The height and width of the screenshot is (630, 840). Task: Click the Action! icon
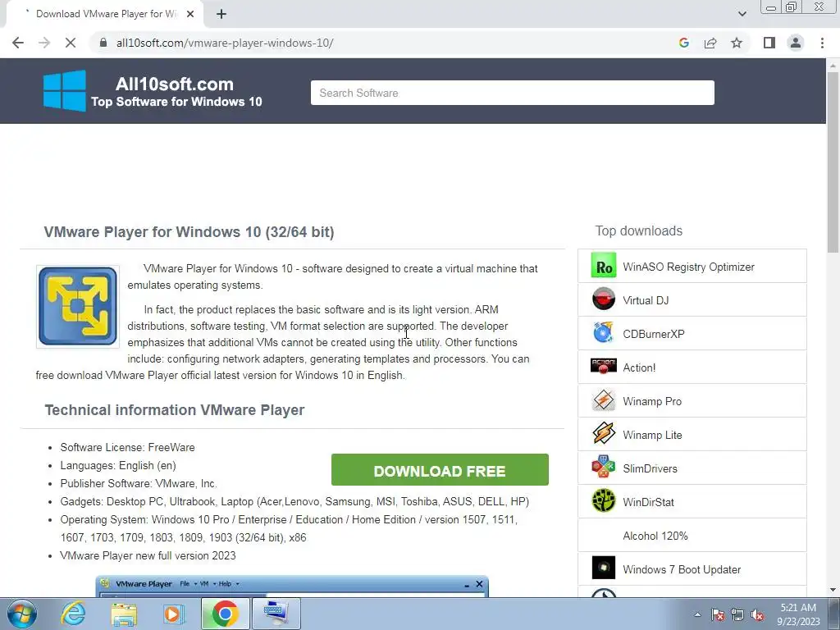pyautogui.click(x=603, y=367)
